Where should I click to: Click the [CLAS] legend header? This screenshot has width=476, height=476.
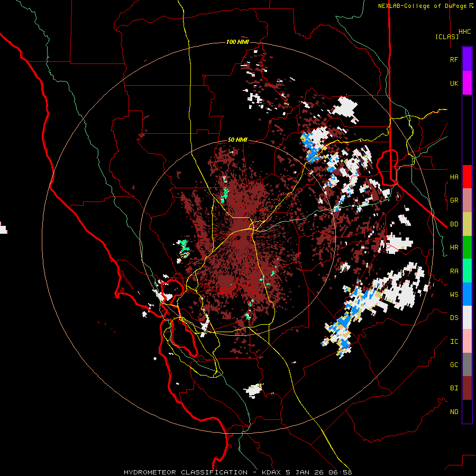(x=447, y=36)
